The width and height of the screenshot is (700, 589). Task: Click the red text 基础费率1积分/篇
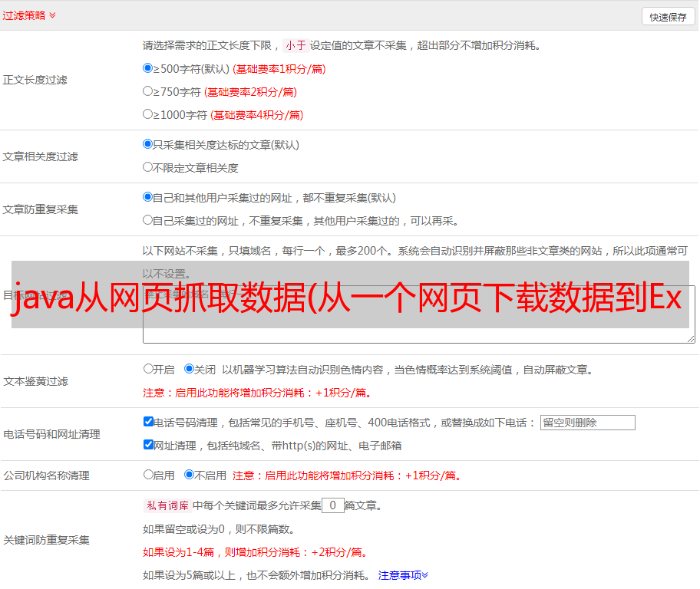point(279,69)
